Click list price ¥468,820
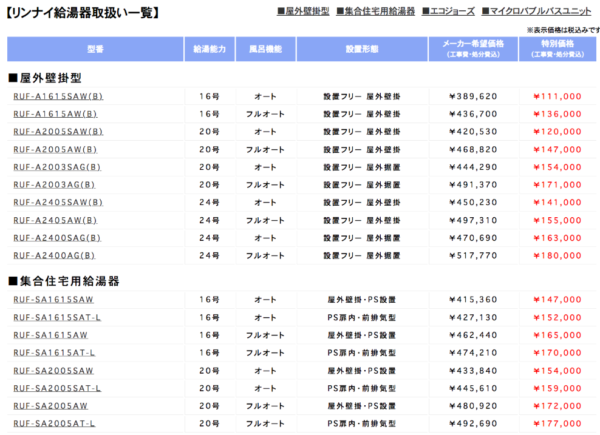The height and width of the screenshot is (435, 600). coord(473,150)
